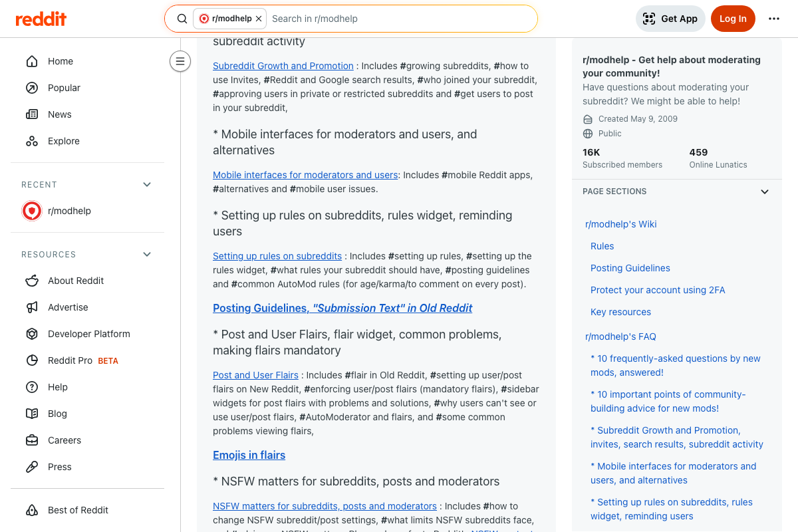Collapse the RESOURCES section
Viewport: 798px width, 532px height.
pyautogui.click(x=147, y=254)
